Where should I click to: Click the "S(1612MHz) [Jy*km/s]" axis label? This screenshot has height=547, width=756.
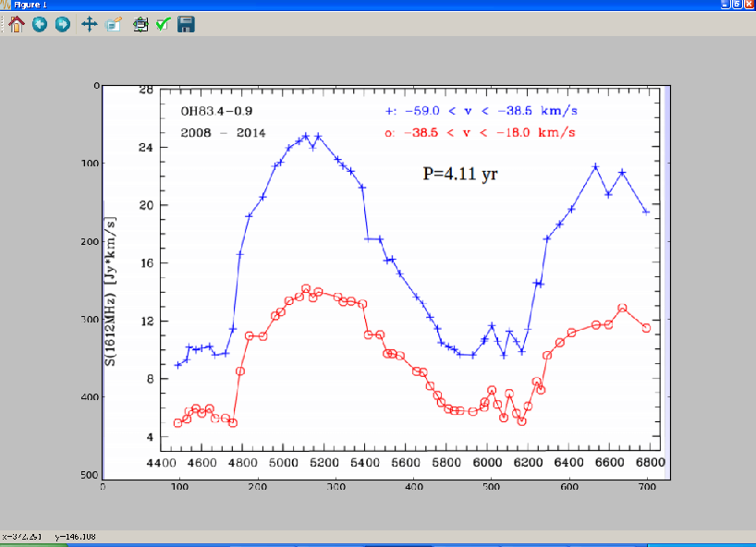pos(110,292)
